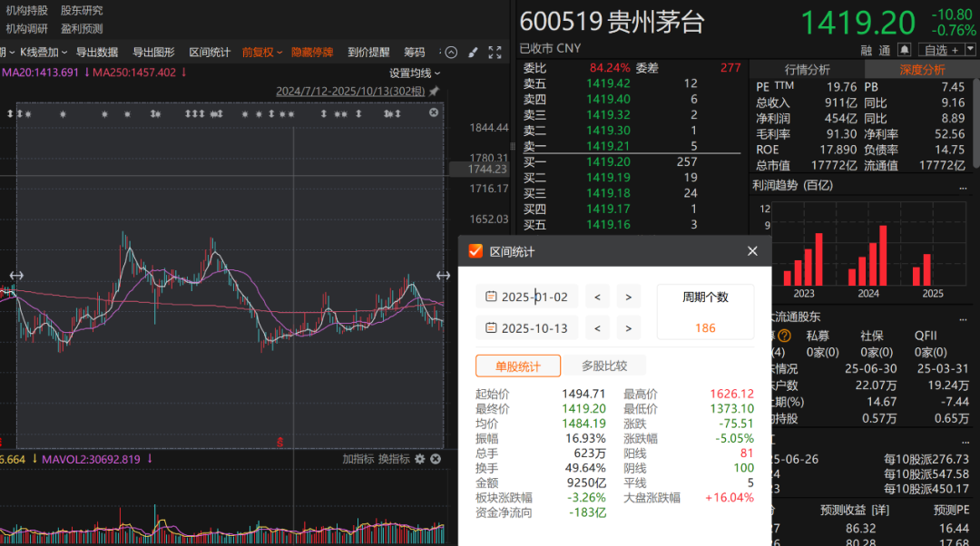Click the 导出数据 export data button
This screenshot has width=980, height=546.
click(97, 53)
